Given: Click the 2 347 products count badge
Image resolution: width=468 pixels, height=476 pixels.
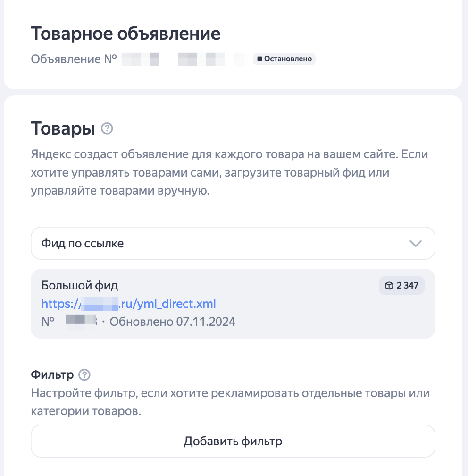Looking at the screenshot, I should coord(401,285).
